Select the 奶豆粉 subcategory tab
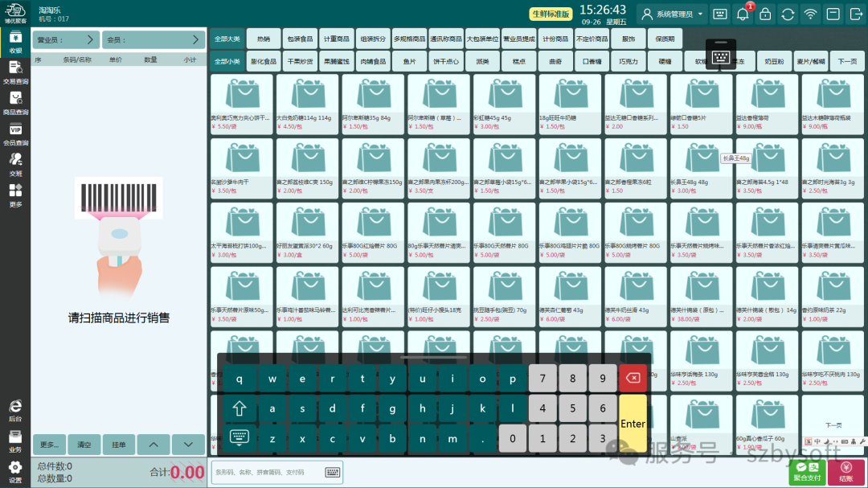This screenshot has height=488, width=868. (x=774, y=61)
